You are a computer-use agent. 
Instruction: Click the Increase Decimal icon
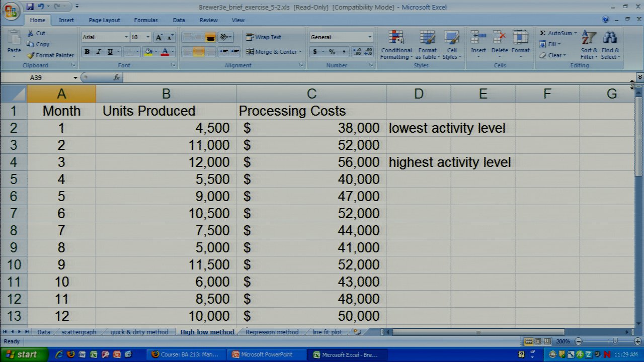click(357, 52)
